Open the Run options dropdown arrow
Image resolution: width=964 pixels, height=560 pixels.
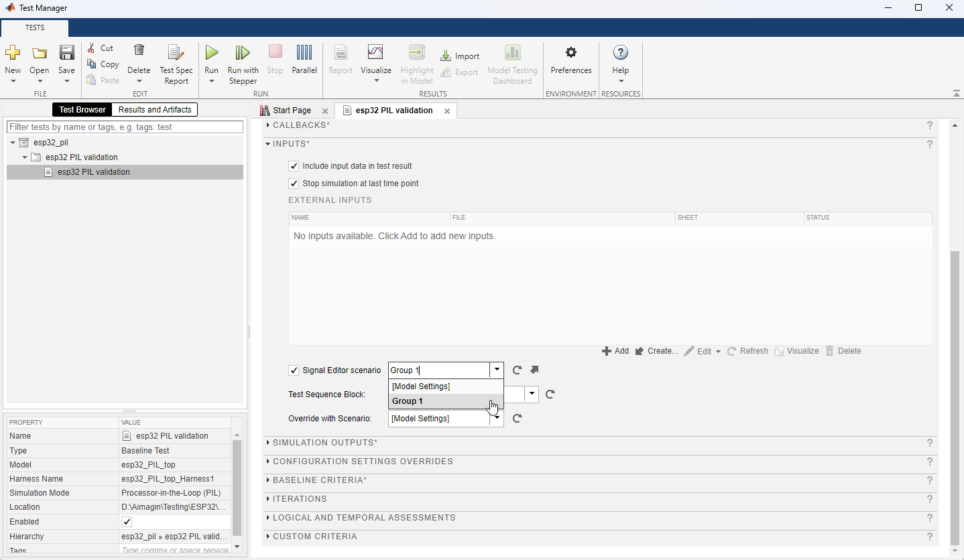(211, 81)
